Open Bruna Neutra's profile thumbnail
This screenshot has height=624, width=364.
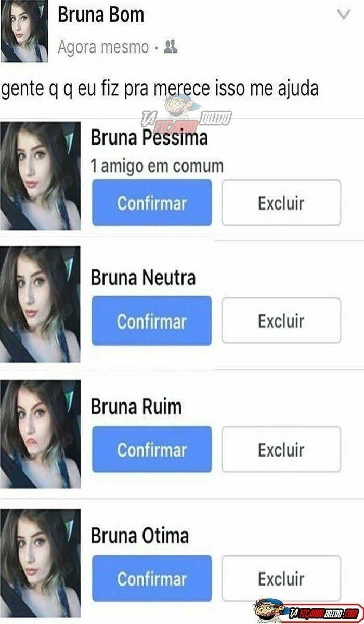[x=40, y=304]
